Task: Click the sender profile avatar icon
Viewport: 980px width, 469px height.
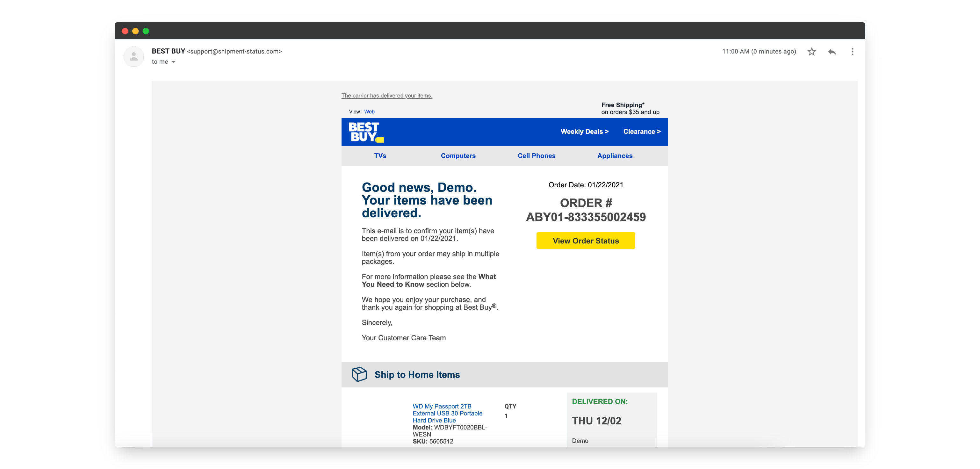Action: pos(134,56)
